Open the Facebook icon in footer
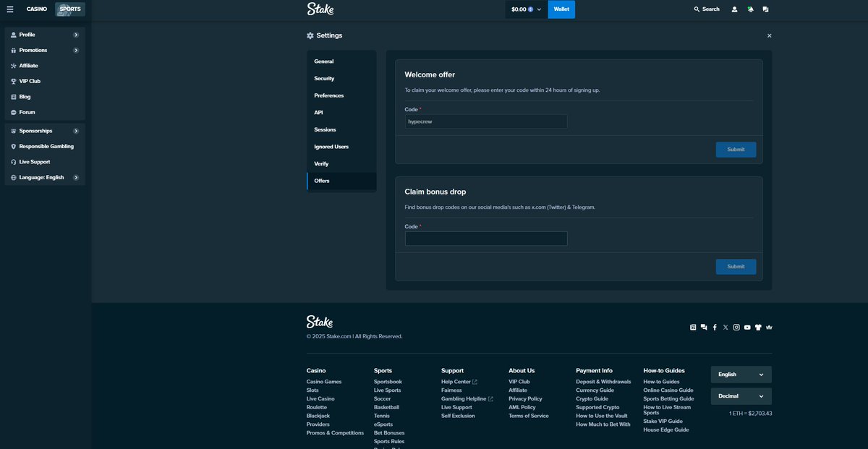The width and height of the screenshot is (868, 449). point(715,328)
